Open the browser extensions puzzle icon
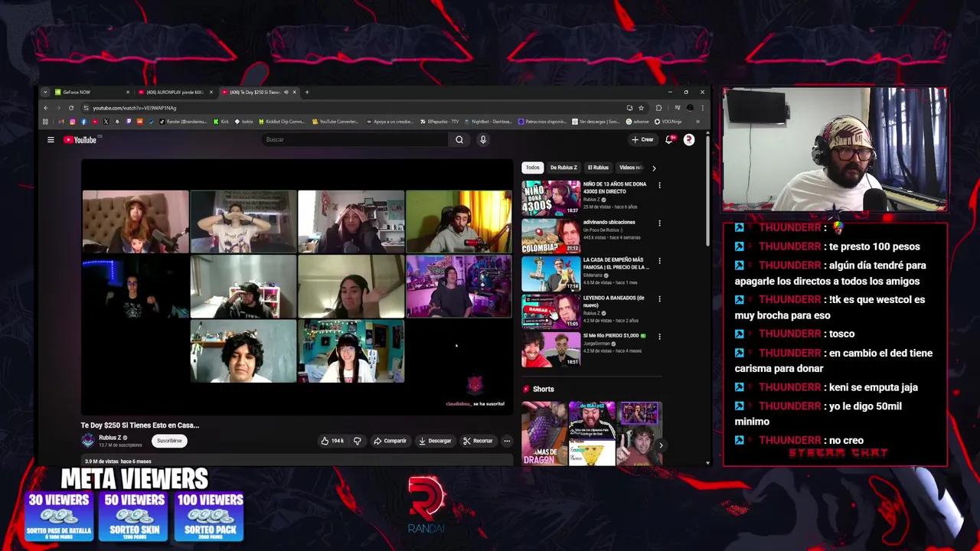 point(658,108)
